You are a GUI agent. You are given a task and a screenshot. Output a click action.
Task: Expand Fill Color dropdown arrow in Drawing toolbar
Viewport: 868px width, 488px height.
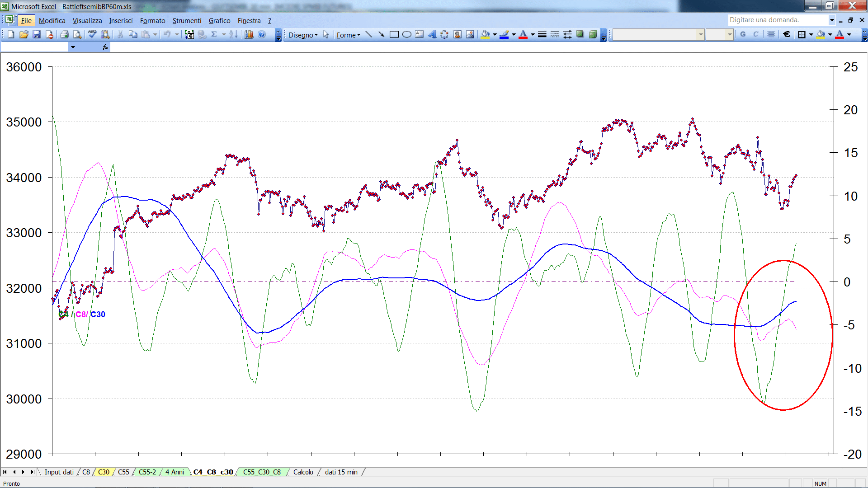(x=495, y=34)
